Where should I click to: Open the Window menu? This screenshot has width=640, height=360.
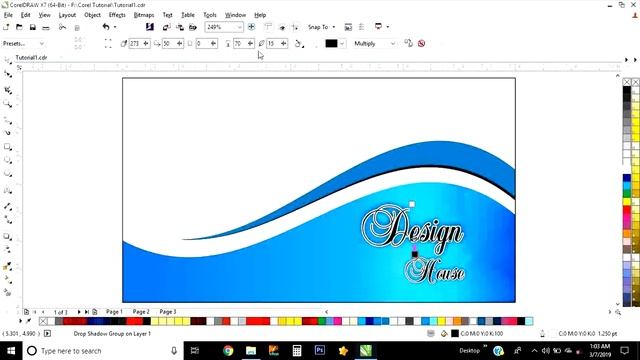tap(236, 15)
